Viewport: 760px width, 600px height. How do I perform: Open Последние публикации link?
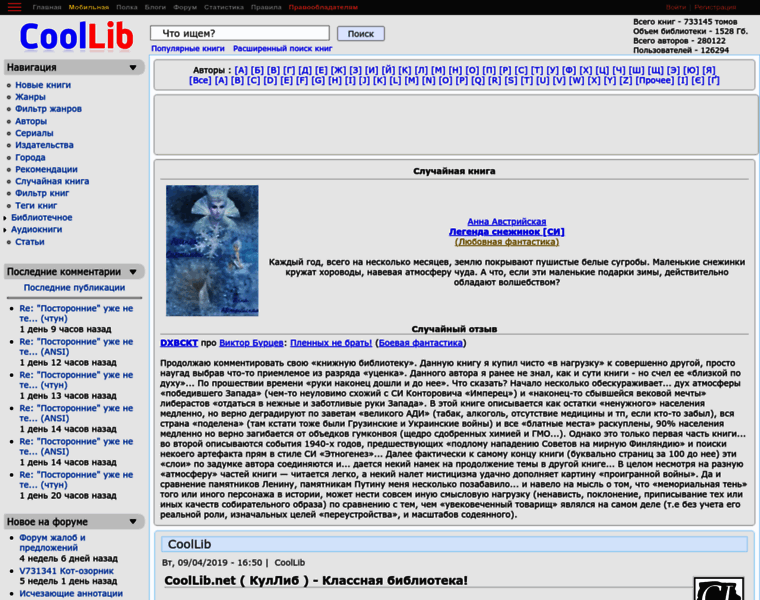pyautogui.click(x=74, y=287)
